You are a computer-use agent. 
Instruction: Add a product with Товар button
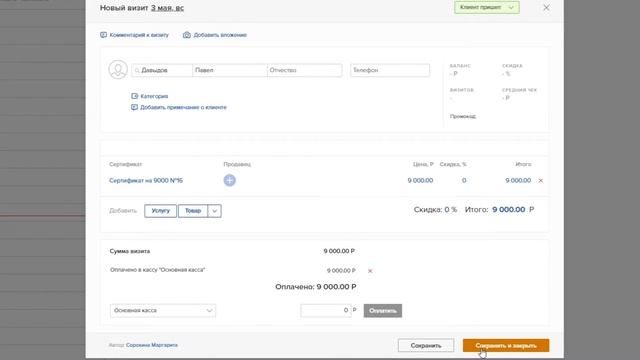(193, 211)
